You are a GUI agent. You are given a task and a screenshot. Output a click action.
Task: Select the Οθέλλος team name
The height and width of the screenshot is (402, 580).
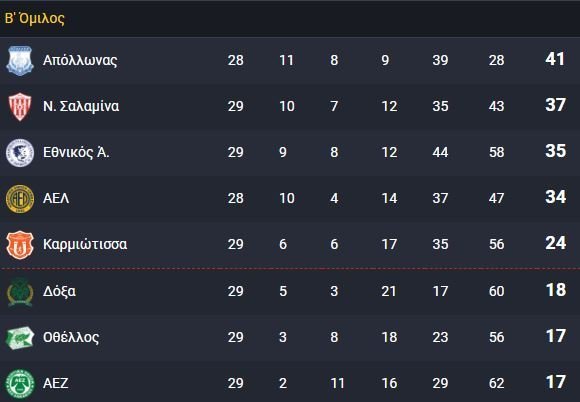point(71,337)
